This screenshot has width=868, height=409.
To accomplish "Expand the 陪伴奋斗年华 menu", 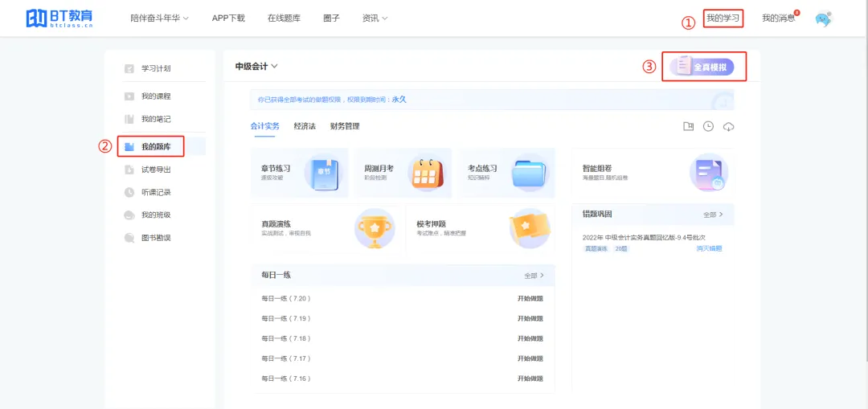I will (x=159, y=18).
